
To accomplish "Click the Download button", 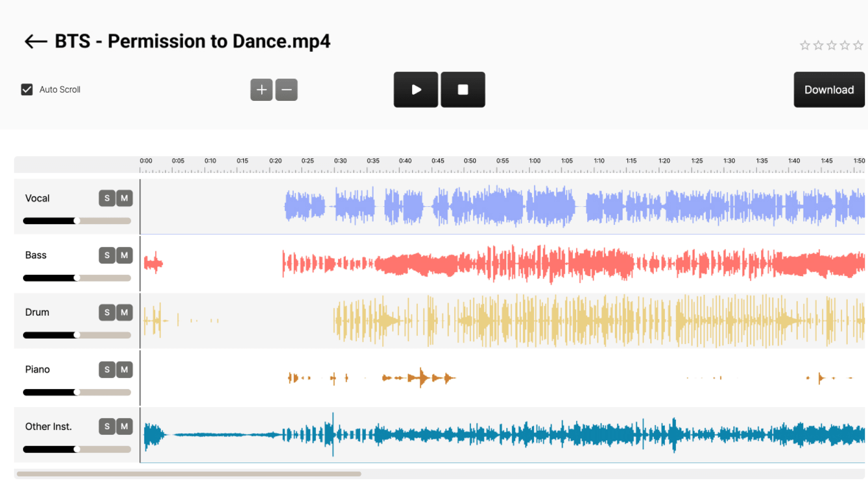I will [829, 90].
